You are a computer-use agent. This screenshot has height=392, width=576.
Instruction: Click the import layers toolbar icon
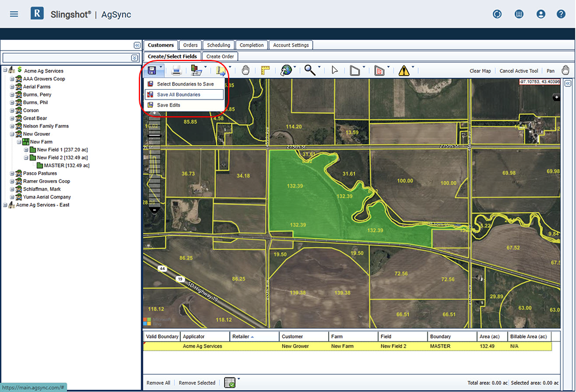[x=196, y=70]
